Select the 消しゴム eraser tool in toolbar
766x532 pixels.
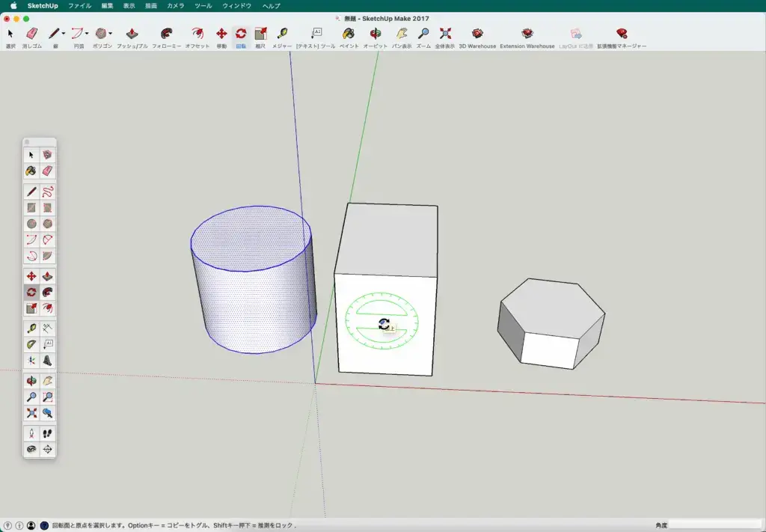click(x=31, y=34)
